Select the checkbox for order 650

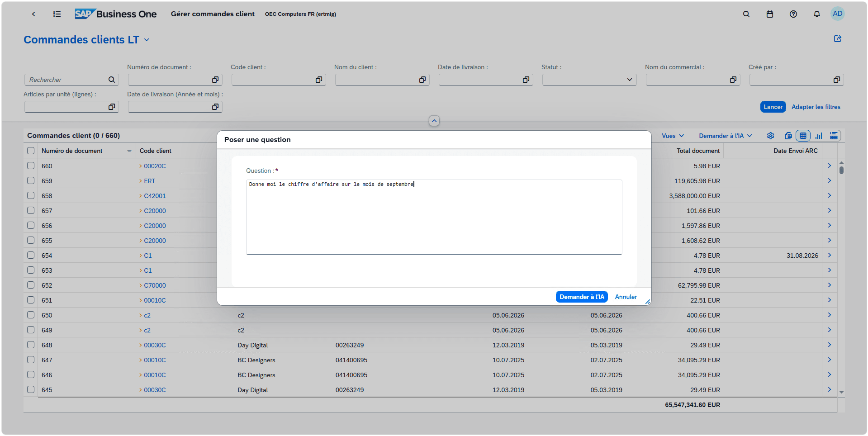(x=31, y=315)
